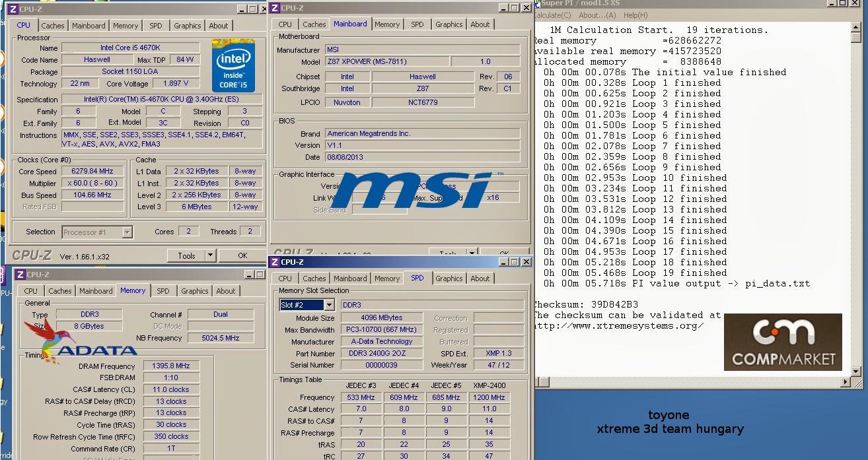Open About tab in top-left CPU-Z window
Image resolution: width=868 pixels, height=460 pixels.
point(219,26)
